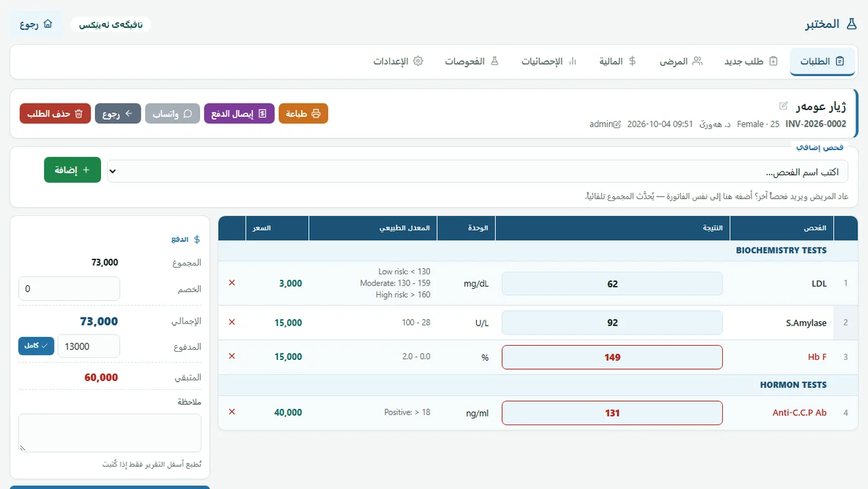The height and width of the screenshot is (489, 868).
Task: Switch to the الطلبات tab
Action: 823,61
